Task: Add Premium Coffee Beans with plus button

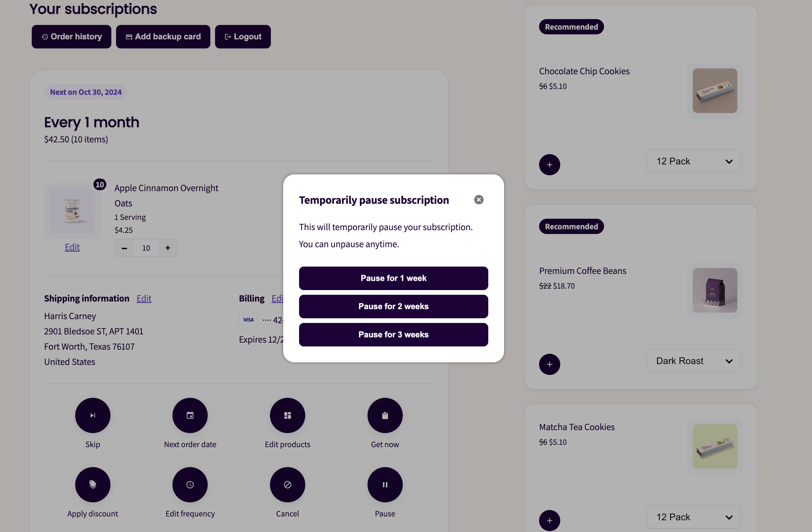Action: tap(550, 364)
